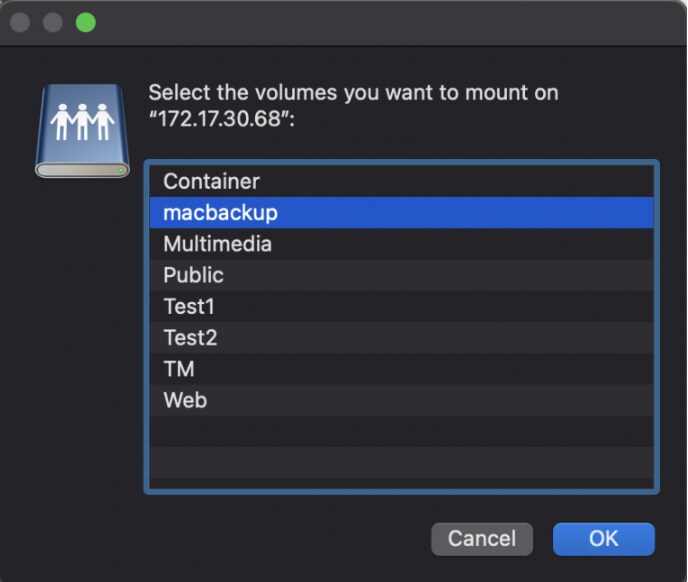Click the shared network volume drive icon
Image resolution: width=688 pixels, height=582 pixels.
click(x=83, y=131)
